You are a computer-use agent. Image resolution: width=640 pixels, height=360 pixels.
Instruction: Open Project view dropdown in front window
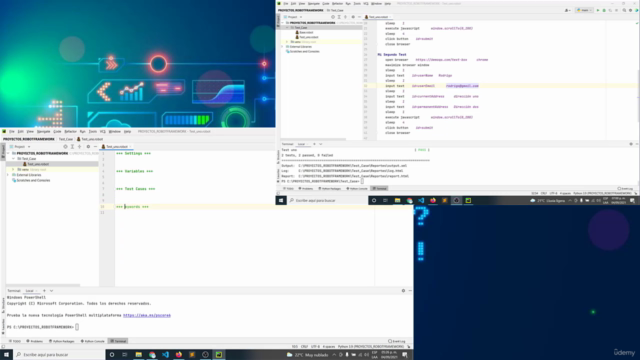coord(20,147)
